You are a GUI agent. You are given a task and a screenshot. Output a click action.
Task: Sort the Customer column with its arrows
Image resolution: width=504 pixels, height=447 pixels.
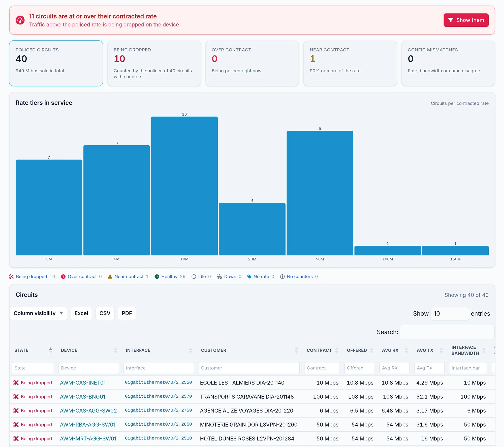(296, 350)
